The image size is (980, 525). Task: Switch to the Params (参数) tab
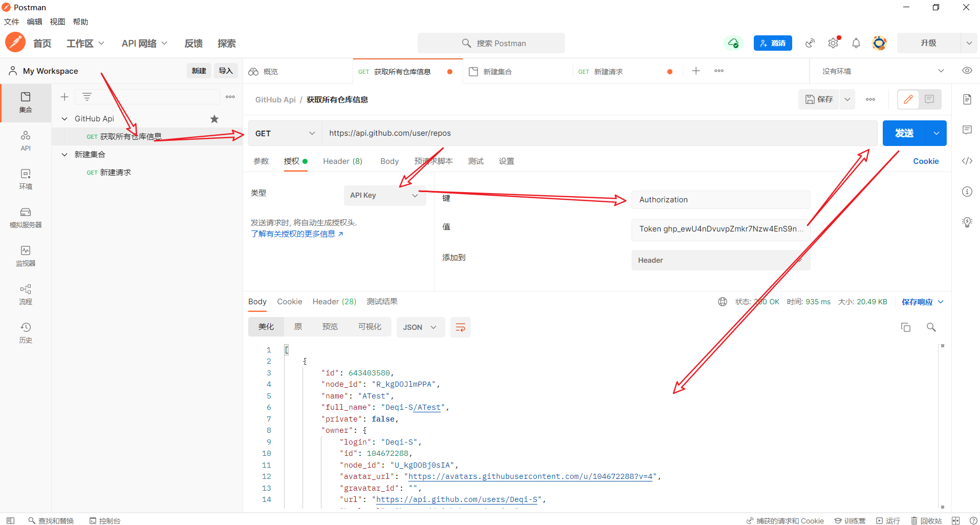click(261, 161)
